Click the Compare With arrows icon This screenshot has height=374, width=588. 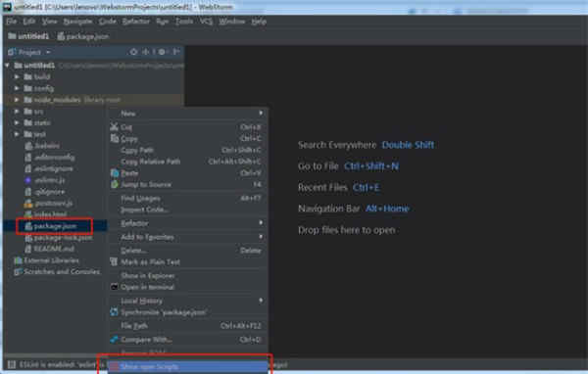115,340
